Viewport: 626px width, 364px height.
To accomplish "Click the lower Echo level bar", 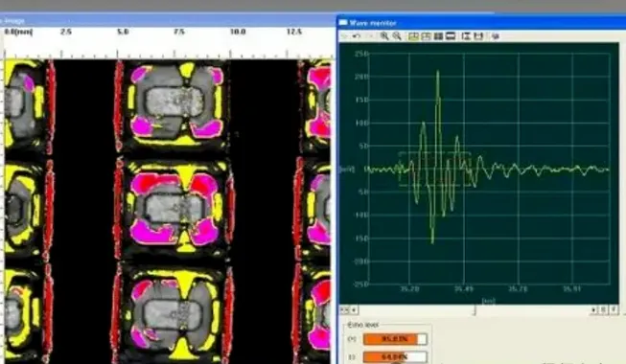I will 395,356.
